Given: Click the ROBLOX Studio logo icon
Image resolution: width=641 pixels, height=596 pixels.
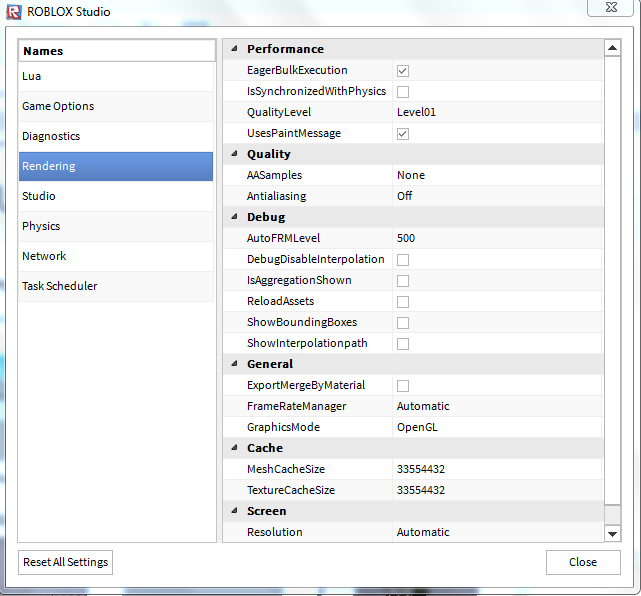Looking at the screenshot, I should [x=13, y=12].
